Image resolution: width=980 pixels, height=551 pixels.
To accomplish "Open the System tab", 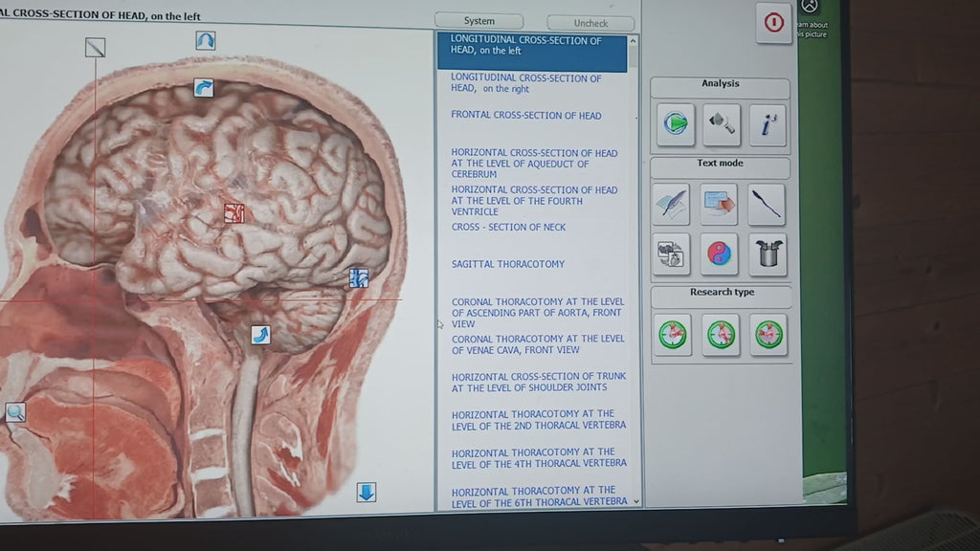I will point(479,21).
